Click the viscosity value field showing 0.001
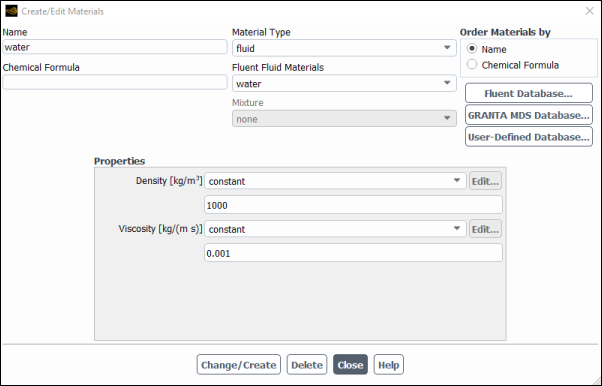This screenshot has width=602, height=386. tap(353, 253)
